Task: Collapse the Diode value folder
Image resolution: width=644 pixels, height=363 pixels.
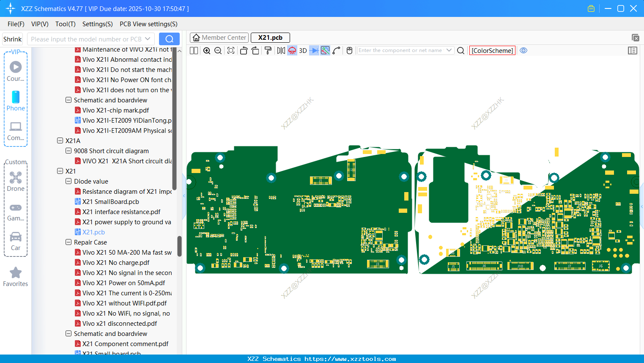Action: coord(69,181)
